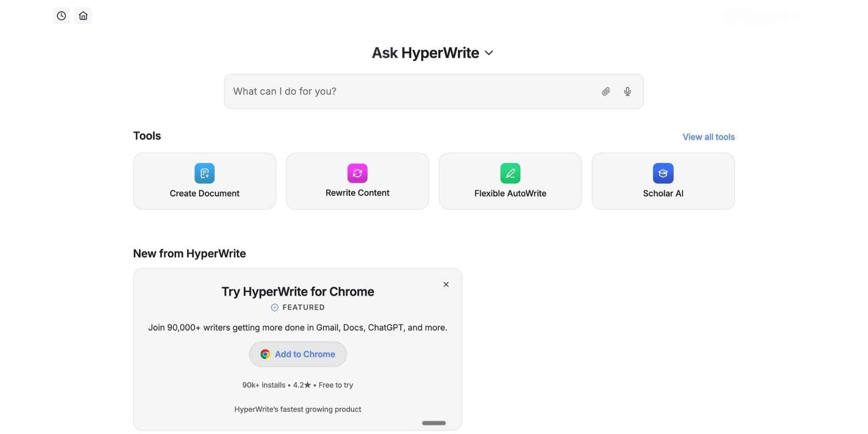Start voice input with microphone icon

pyautogui.click(x=627, y=91)
